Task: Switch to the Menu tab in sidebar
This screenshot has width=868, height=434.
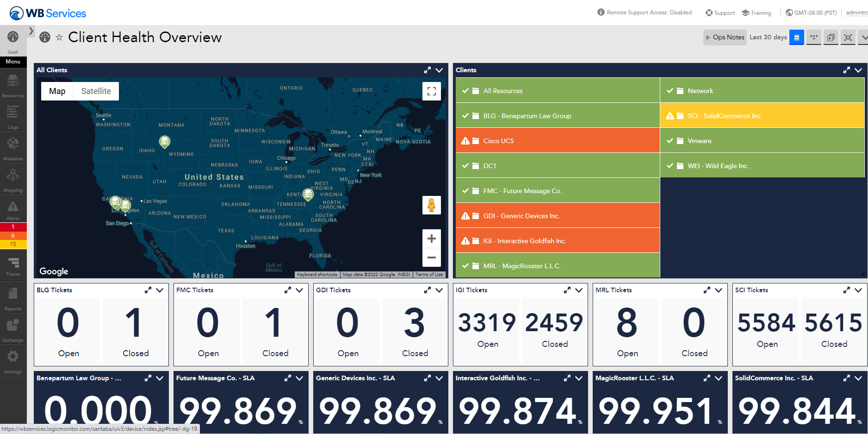Action: click(x=13, y=62)
